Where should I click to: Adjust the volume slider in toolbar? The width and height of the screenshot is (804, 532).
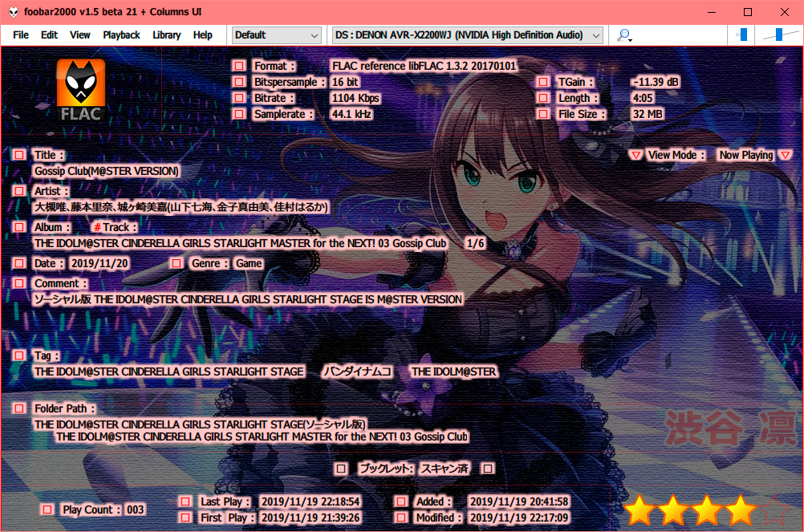[x=780, y=35]
